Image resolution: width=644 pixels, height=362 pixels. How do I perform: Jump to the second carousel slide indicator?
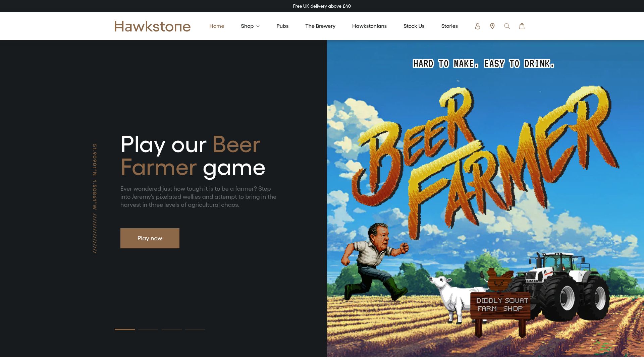[148, 329]
